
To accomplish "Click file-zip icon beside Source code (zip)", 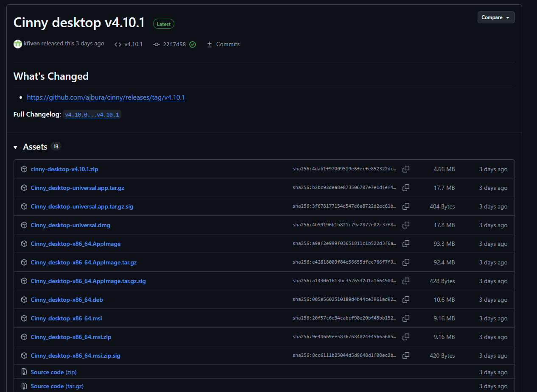I will [x=24, y=372].
